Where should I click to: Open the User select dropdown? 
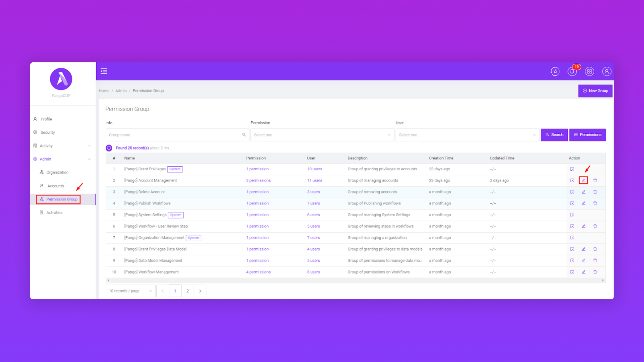(467, 135)
